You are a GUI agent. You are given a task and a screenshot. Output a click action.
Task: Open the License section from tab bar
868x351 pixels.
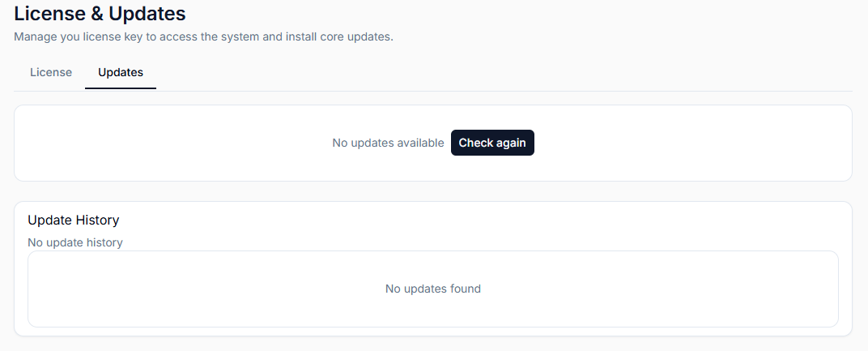(51, 73)
